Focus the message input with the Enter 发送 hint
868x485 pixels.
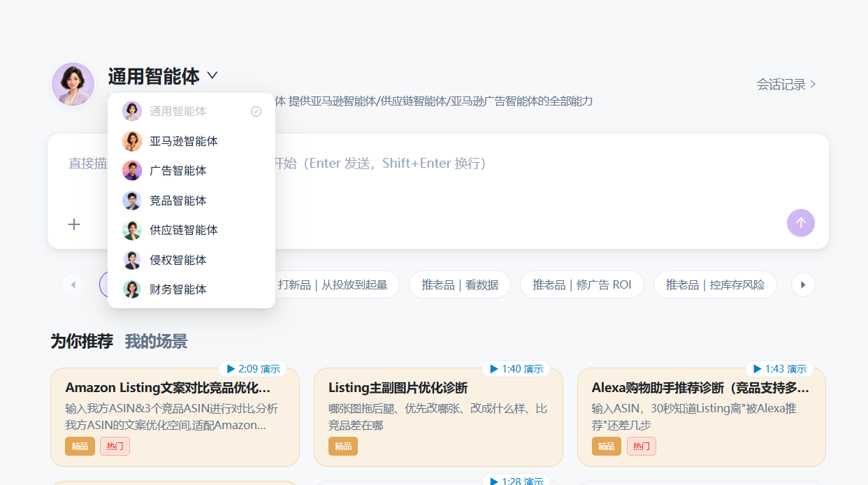pos(438,164)
